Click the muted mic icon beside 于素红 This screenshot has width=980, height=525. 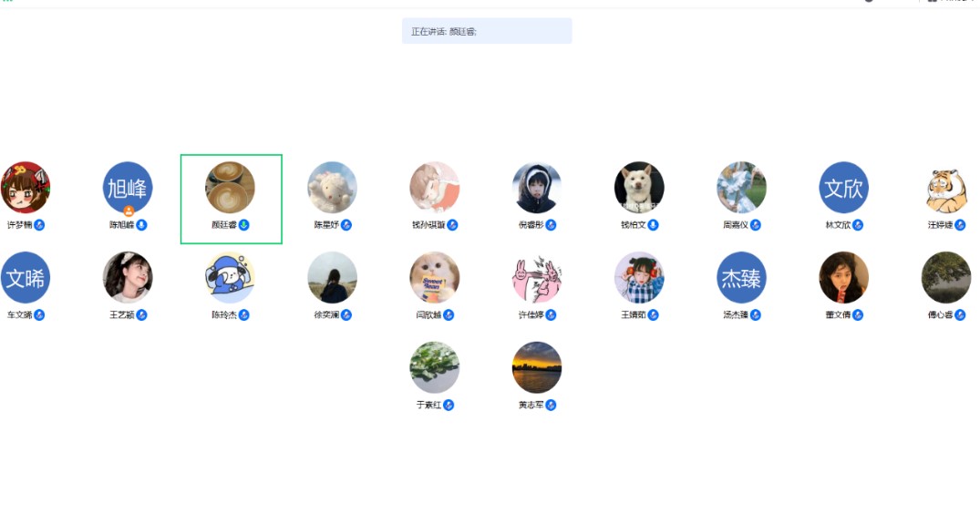(x=449, y=405)
